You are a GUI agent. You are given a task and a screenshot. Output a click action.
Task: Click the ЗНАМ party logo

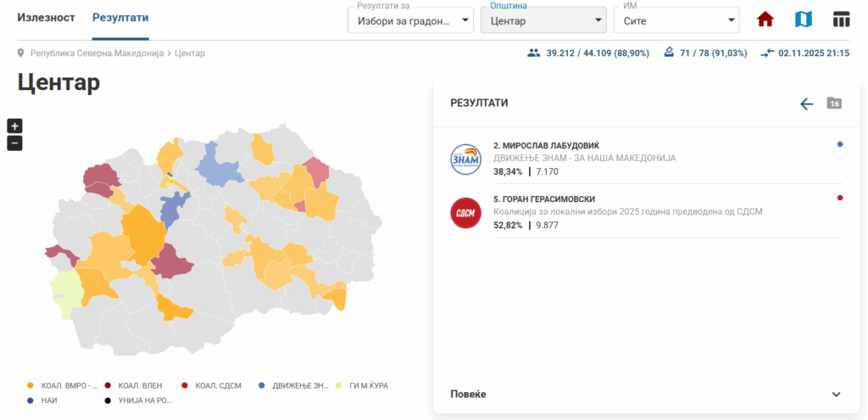click(466, 159)
